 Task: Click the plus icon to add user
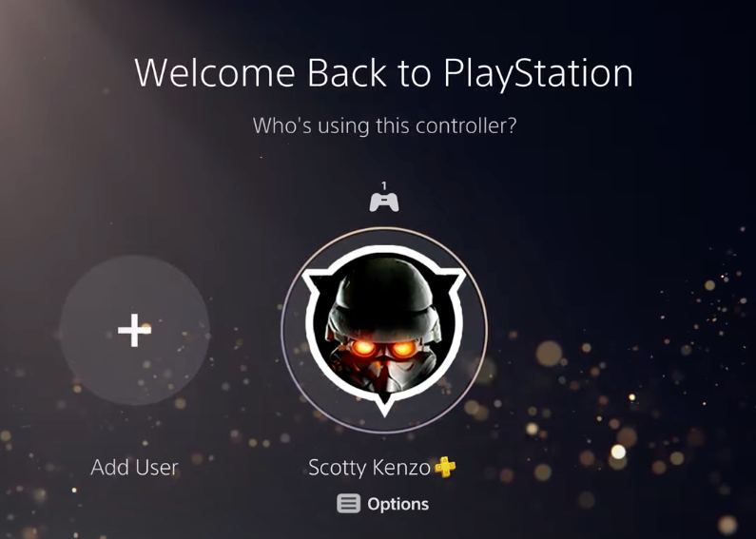click(x=134, y=330)
